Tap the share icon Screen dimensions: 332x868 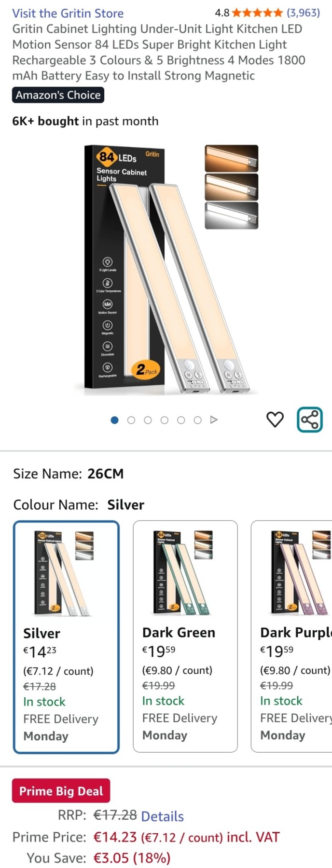[x=309, y=420]
